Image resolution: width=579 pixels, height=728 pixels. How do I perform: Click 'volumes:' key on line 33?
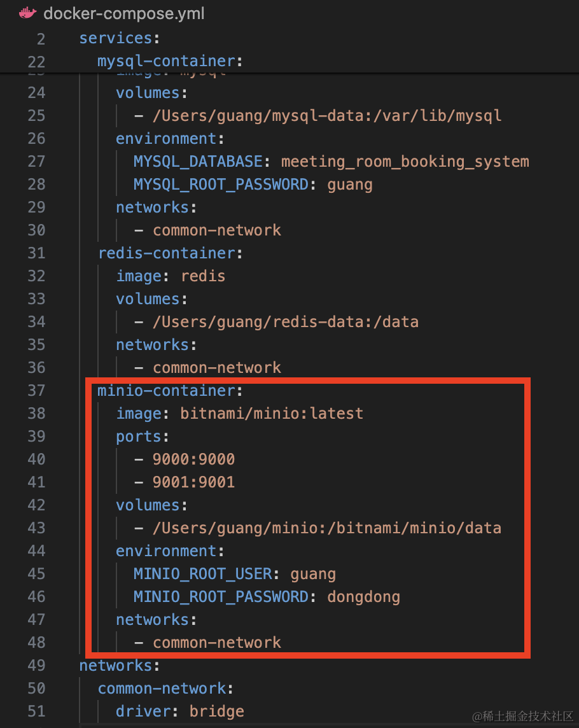[152, 299]
